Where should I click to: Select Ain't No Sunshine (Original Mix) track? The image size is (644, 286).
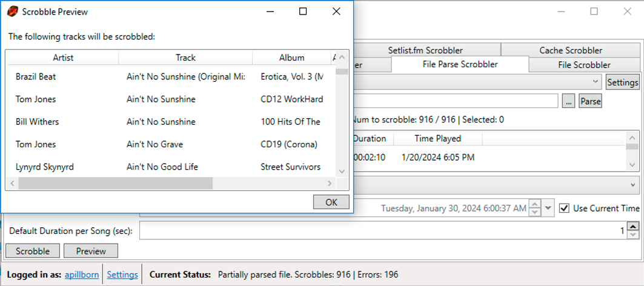[185, 77]
